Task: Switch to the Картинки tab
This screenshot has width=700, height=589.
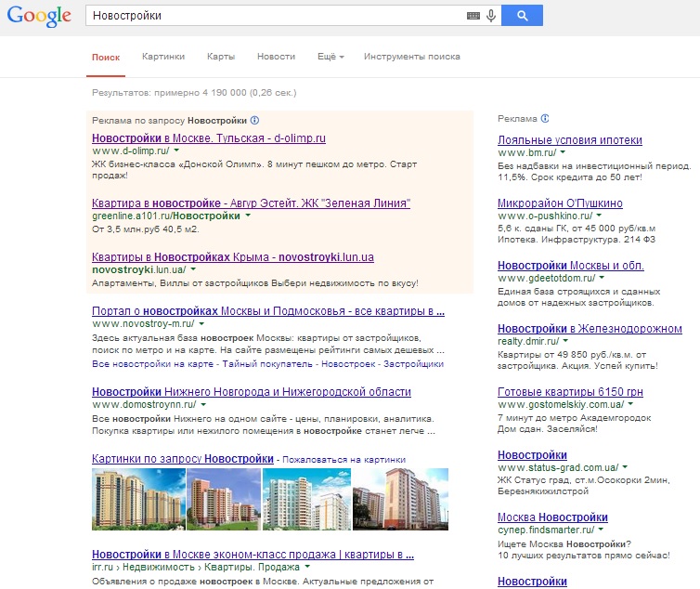Action: coord(163,57)
